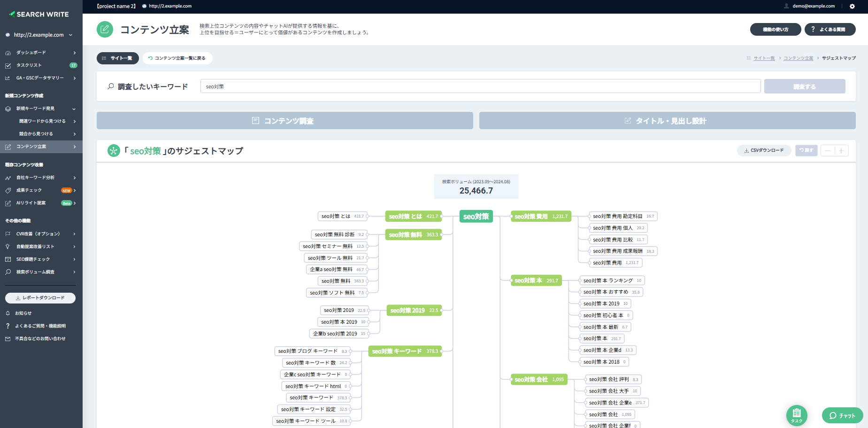Click the zoom in plus button on map

[x=841, y=150]
